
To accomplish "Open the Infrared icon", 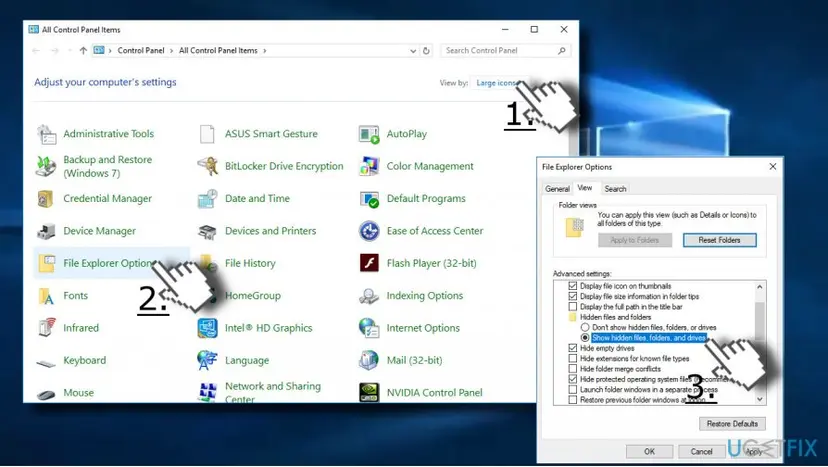I will 46,328.
